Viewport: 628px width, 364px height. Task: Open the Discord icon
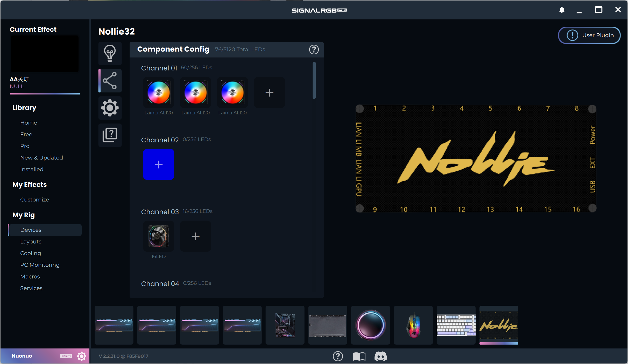[380, 356]
